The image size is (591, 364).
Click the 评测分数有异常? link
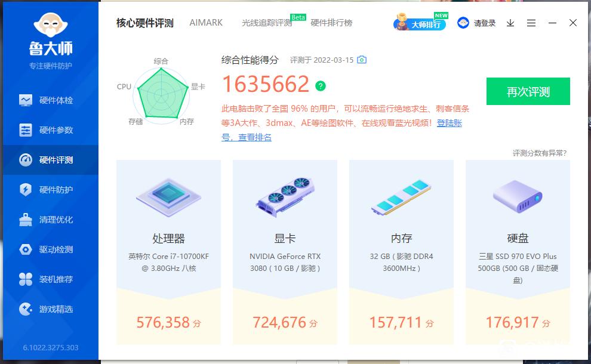pos(540,153)
